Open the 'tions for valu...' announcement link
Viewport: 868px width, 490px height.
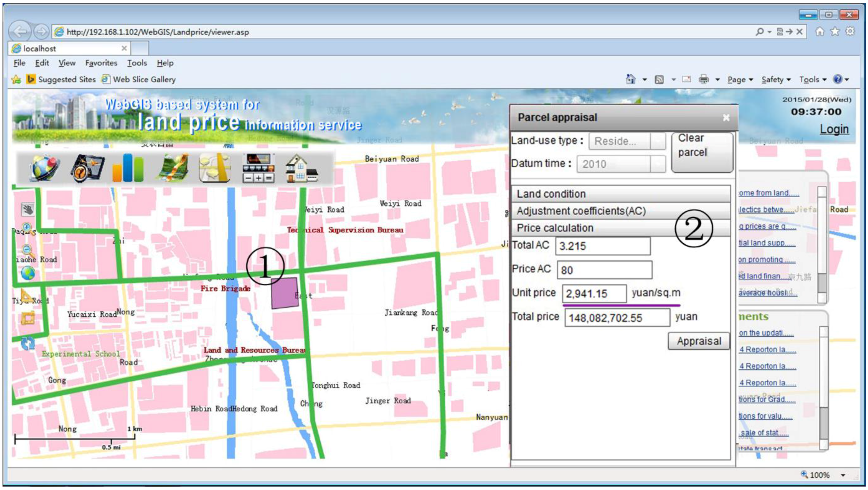pos(766,416)
